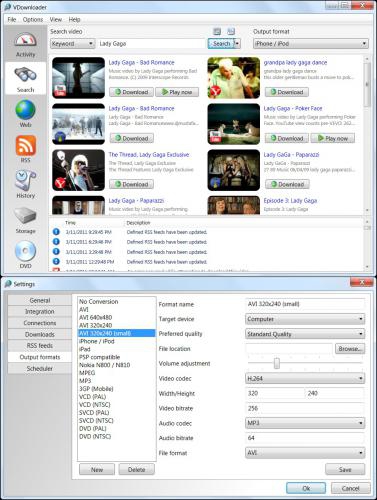This screenshot has width=377, height=500.
Task: Open Audio codec MP3 dropdown
Action: pos(305,423)
